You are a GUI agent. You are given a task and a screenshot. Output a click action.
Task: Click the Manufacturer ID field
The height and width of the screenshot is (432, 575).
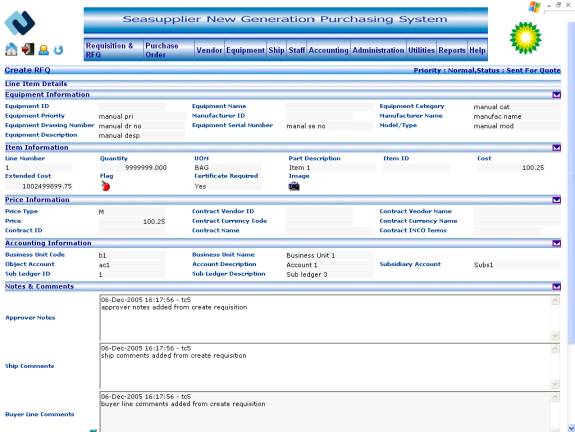coord(319,116)
